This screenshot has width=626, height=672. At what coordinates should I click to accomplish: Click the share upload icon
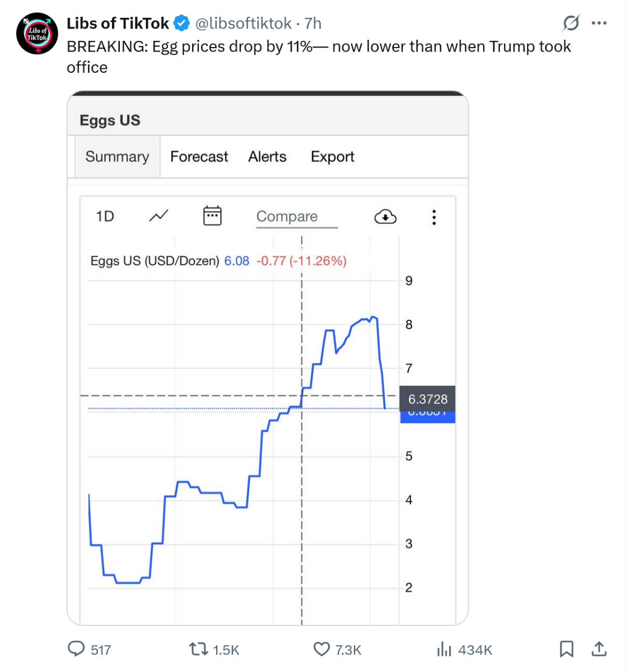coord(599,649)
